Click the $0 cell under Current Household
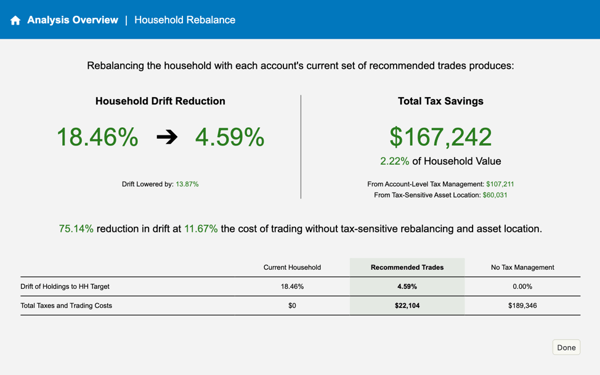 point(292,306)
